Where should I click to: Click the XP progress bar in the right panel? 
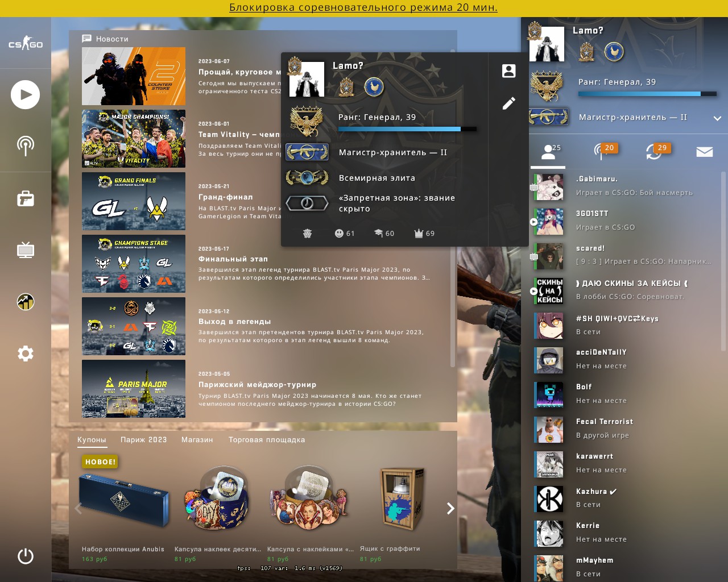pos(647,94)
